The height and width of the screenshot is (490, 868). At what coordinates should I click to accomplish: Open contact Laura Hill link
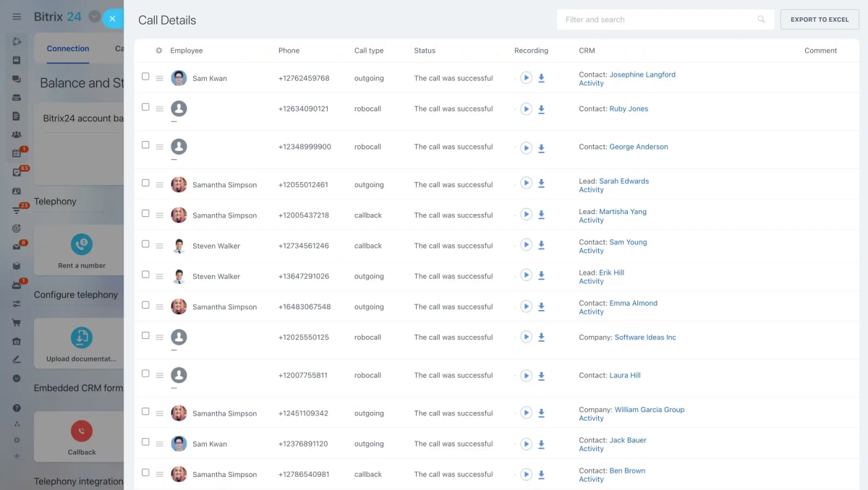point(625,375)
